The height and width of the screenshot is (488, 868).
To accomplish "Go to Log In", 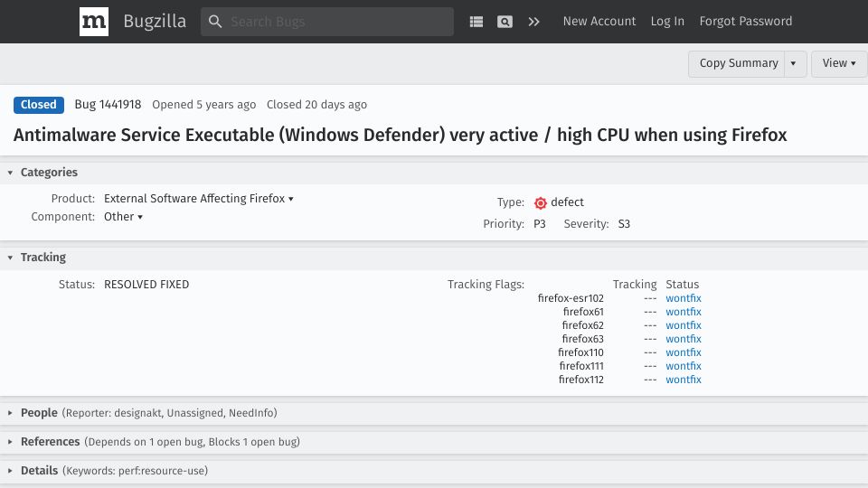I will click(667, 21).
